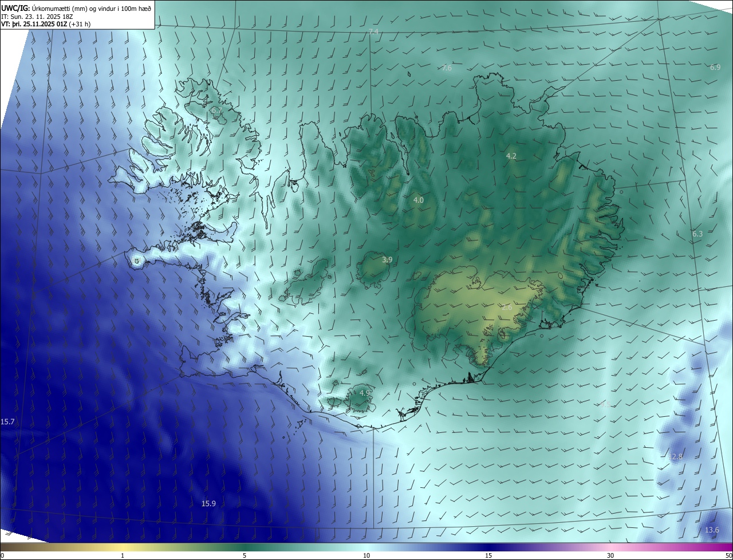Click the color scale tick label 50

click(728, 555)
